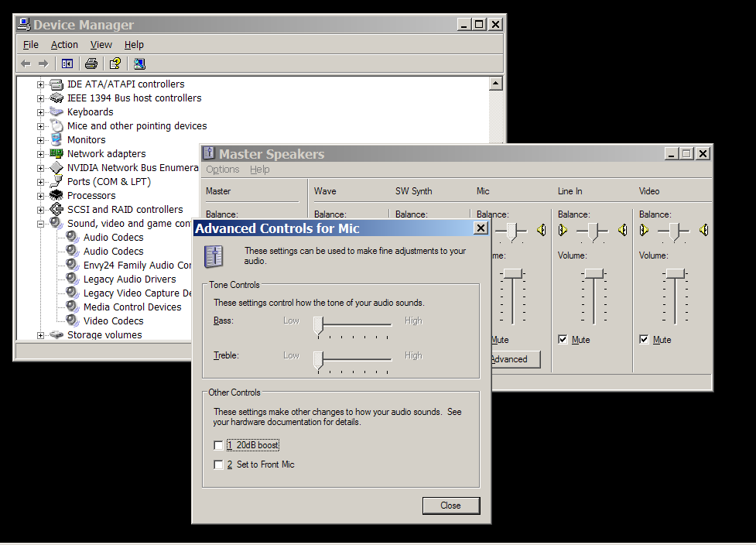
Task: Select the Keyboards device icon
Action: coord(57,112)
